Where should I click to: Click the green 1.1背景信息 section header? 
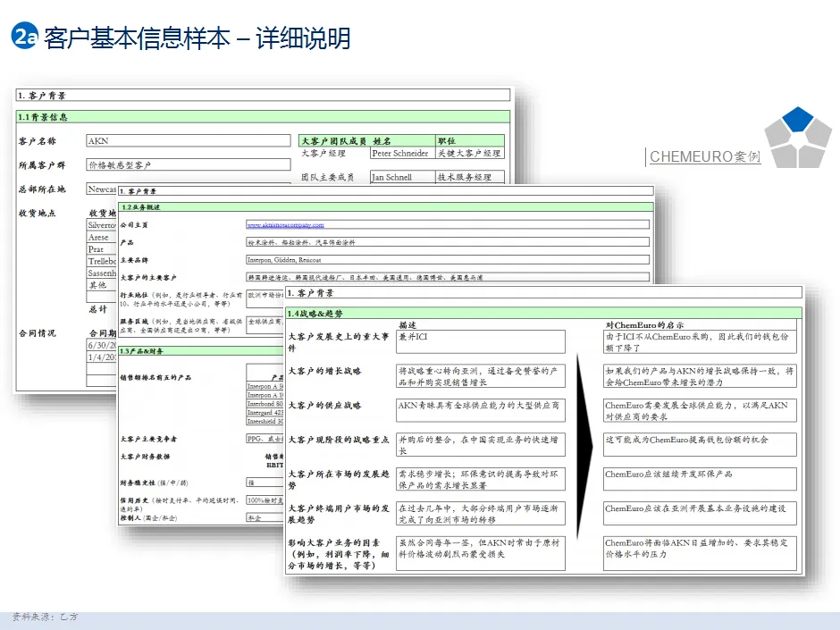coord(263,117)
